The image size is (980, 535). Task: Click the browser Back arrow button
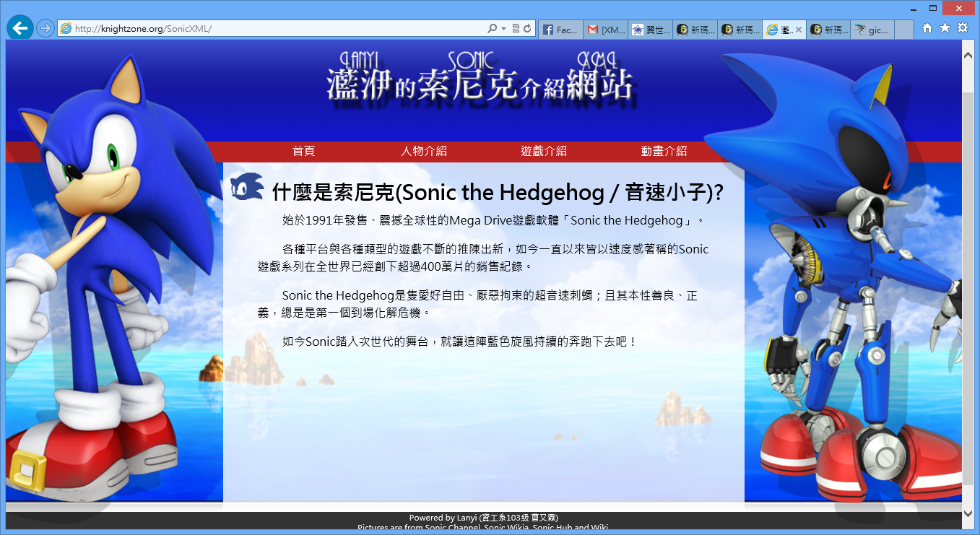point(19,27)
